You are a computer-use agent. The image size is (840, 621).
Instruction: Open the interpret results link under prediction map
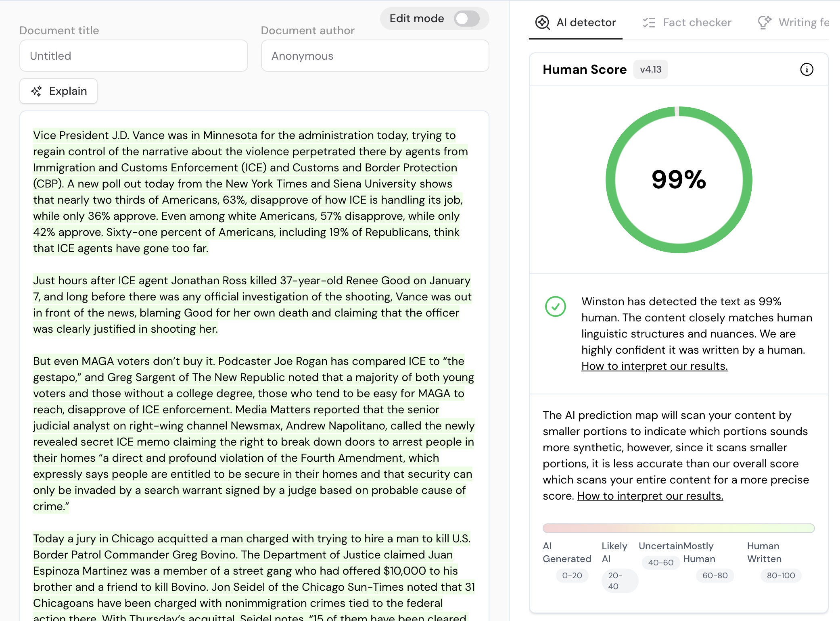(x=650, y=496)
